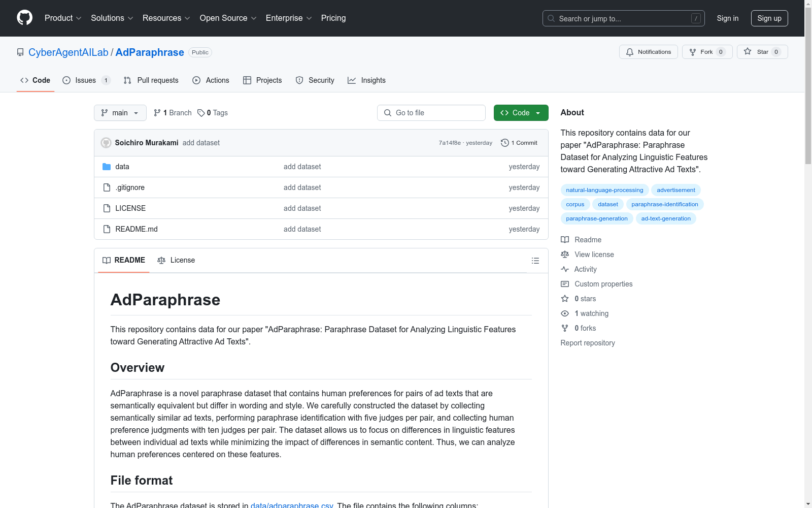Click the tag icon next to 0 Tags
Viewport: 812px width, 508px height.
pos(201,113)
